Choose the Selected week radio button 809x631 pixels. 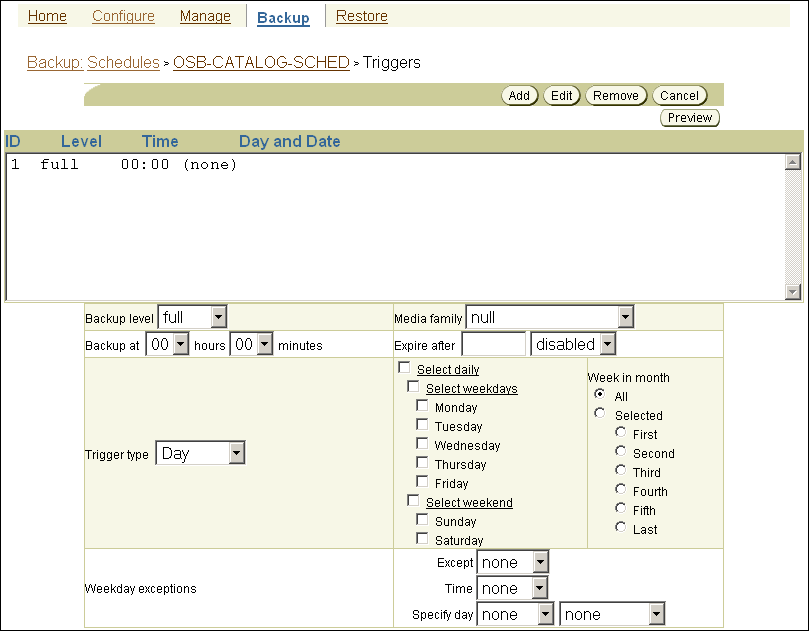pyautogui.click(x=600, y=413)
